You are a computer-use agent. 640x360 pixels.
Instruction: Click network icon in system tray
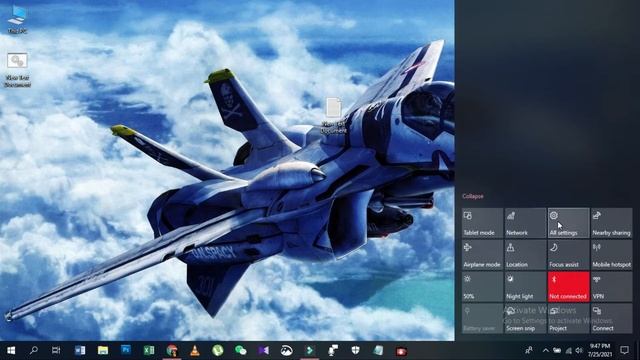pyautogui.click(x=569, y=350)
